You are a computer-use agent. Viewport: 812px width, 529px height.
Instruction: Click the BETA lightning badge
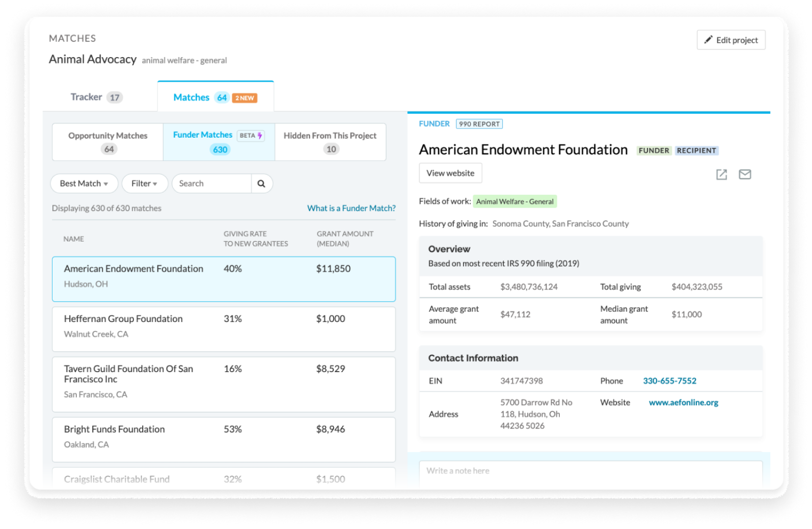click(251, 136)
